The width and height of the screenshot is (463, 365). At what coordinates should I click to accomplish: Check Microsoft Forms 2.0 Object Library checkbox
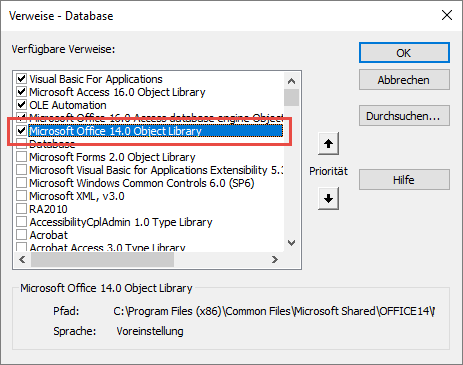22,157
